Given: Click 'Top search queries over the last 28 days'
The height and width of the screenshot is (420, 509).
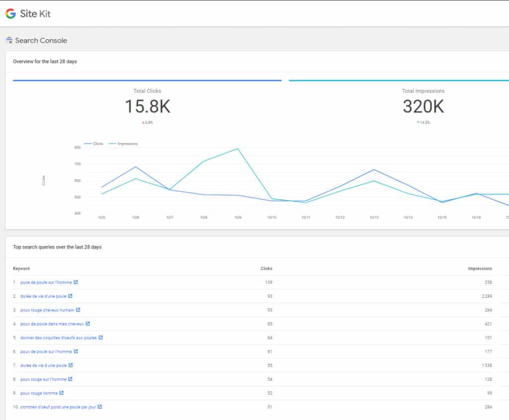Looking at the screenshot, I should 57,247.
